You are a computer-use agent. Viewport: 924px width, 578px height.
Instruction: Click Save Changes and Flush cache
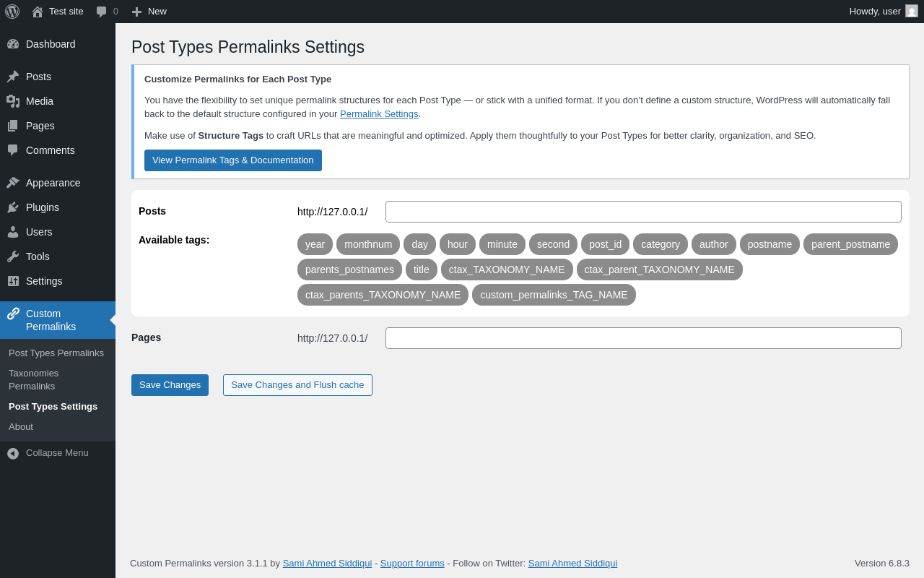tap(297, 385)
